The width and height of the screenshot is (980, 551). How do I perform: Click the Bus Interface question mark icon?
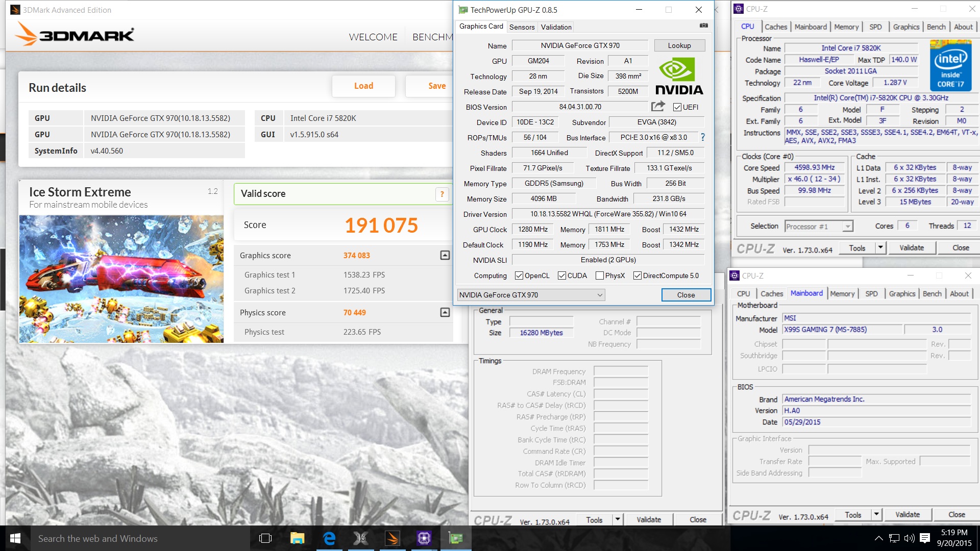(x=702, y=137)
